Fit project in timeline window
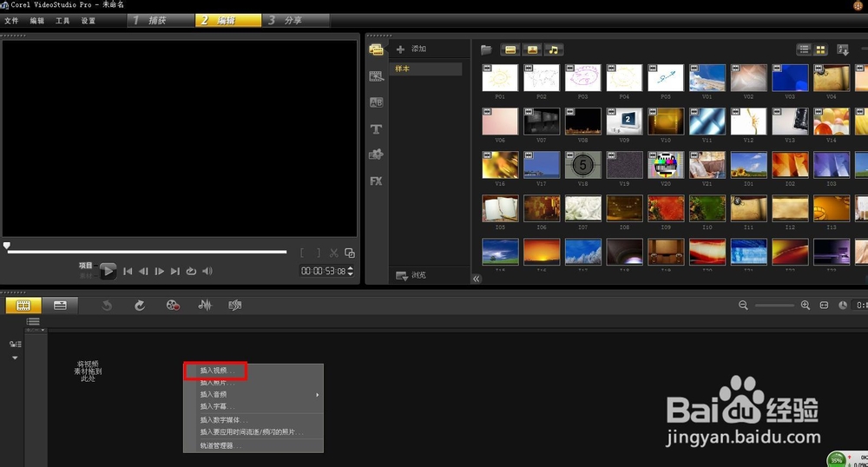 click(825, 306)
